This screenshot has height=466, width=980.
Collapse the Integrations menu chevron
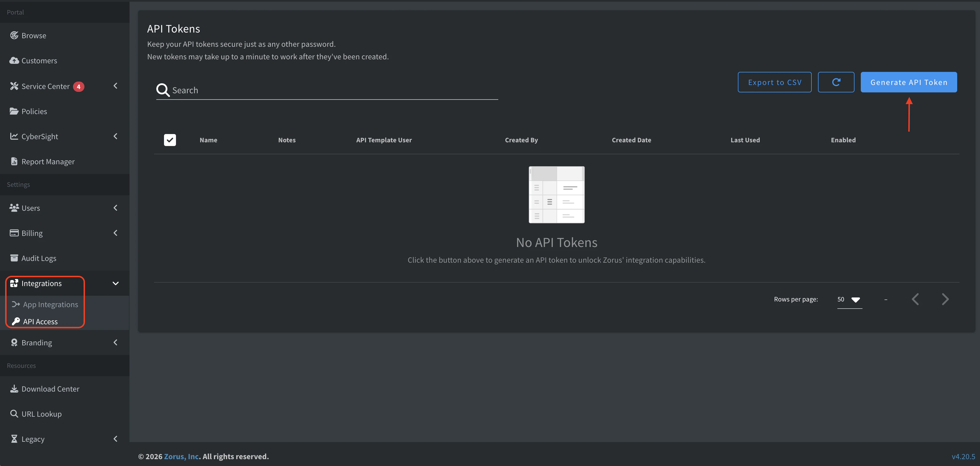click(116, 283)
